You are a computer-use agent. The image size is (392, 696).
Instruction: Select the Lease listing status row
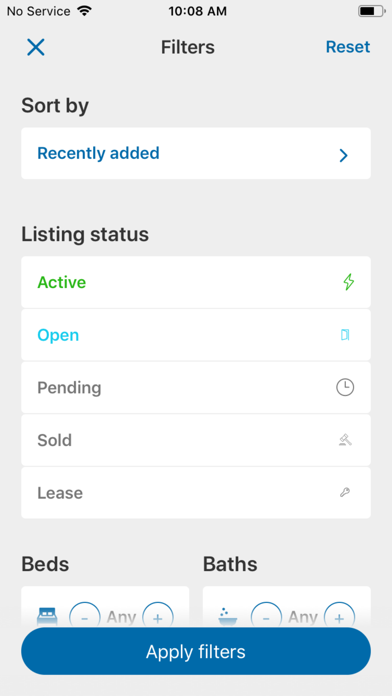[196, 493]
